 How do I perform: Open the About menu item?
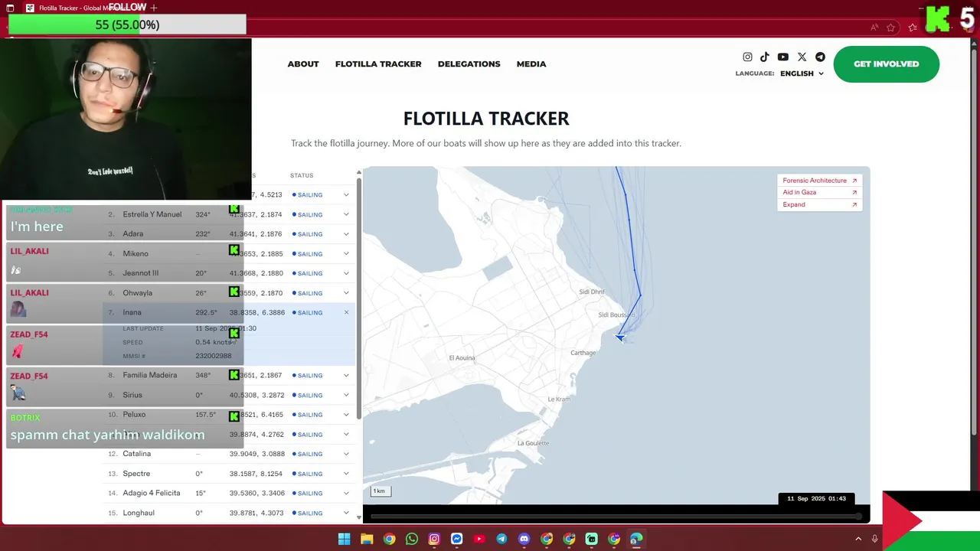point(303,64)
